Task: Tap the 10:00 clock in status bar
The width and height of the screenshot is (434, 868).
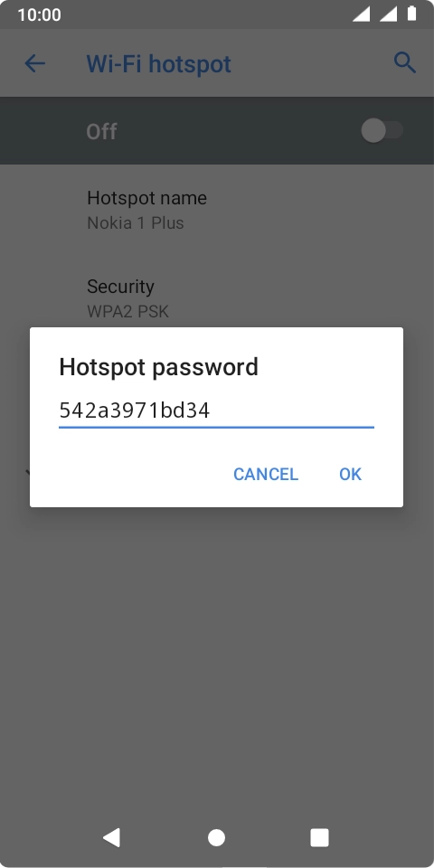Action: 39,14
